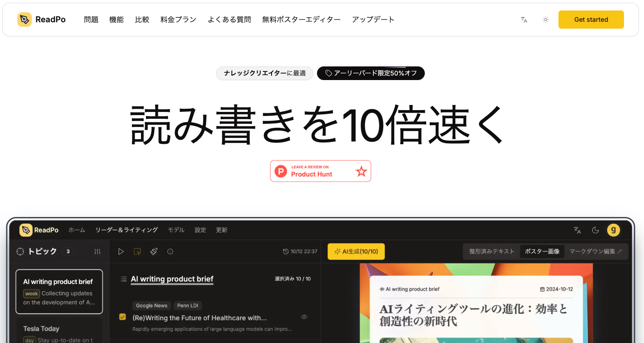Click the price tag icon in early-bird badge

(x=328, y=73)
